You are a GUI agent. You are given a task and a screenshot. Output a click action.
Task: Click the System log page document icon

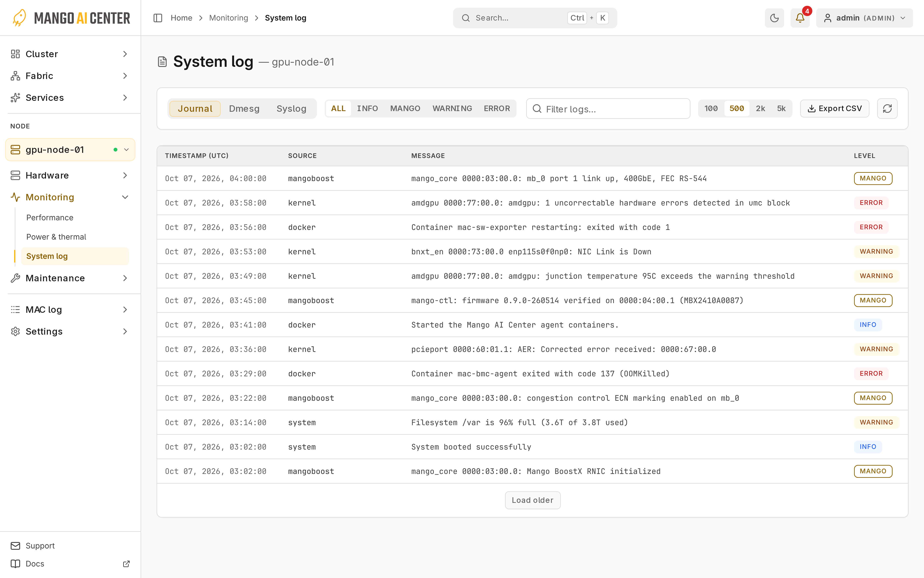pos(162,62)
